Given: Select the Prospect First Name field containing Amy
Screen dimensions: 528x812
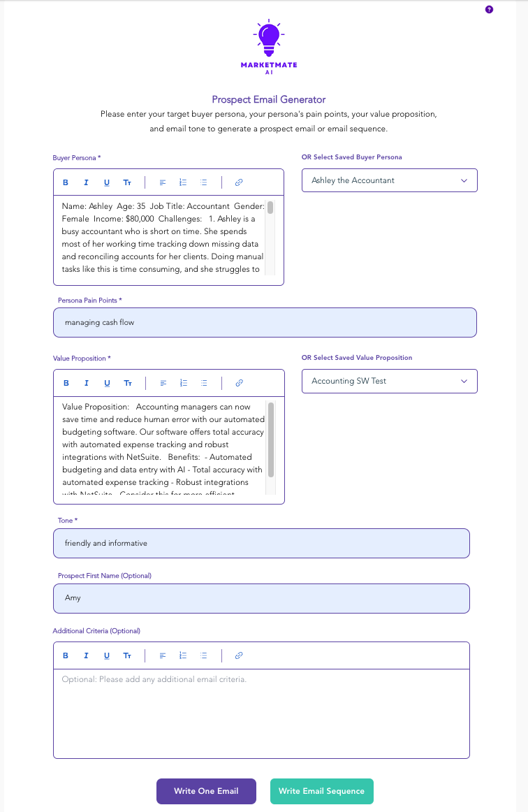Looking at the screenshot, I should 261,598.
